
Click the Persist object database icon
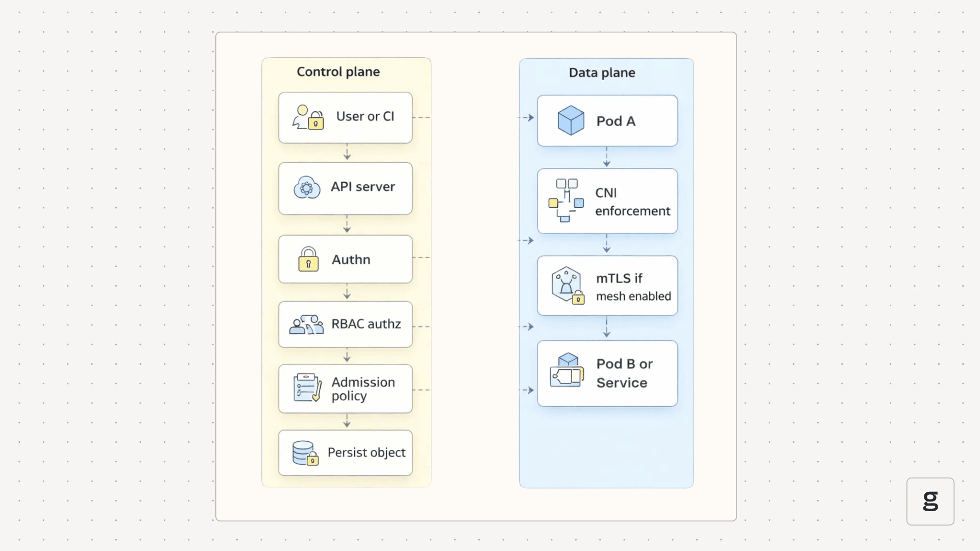(305, 453)
